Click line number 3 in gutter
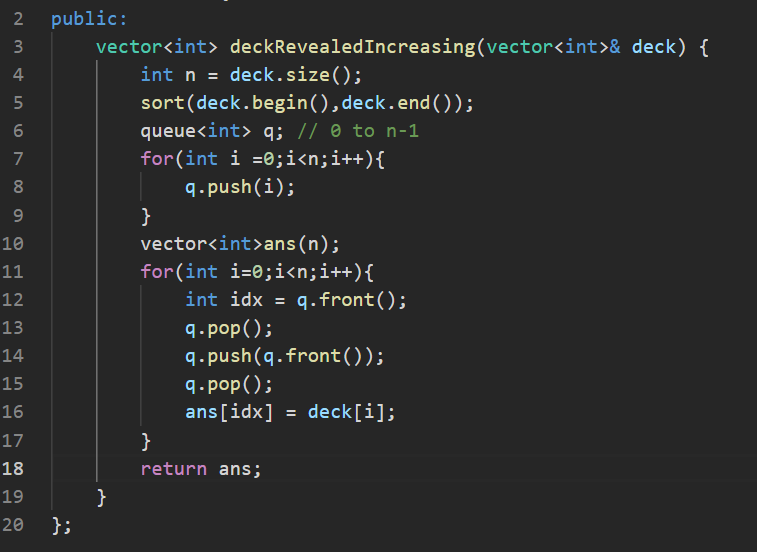 (18, 47)
